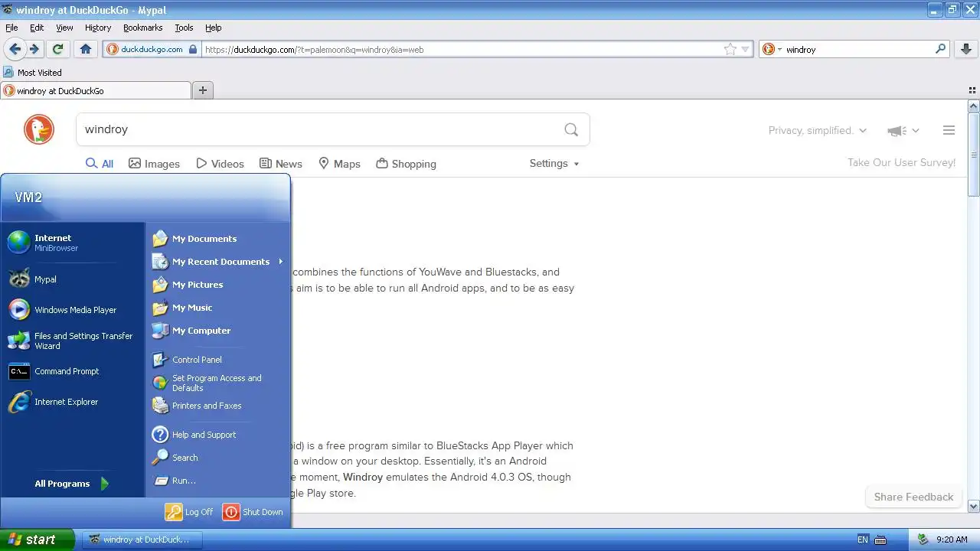Open the Edit menu
Screen dimensions: 980x551
click(37, 28)
